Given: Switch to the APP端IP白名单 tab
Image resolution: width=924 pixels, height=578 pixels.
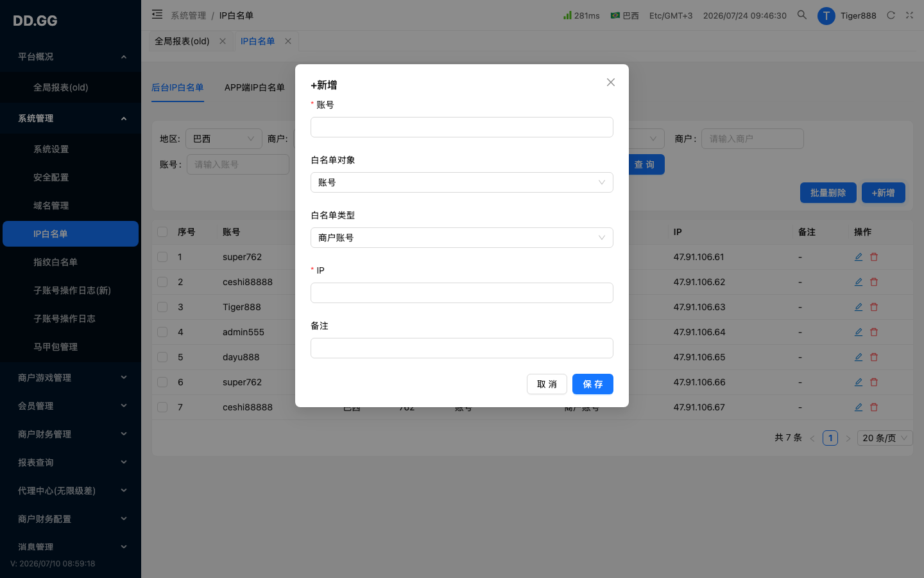Looking at the screenshot, I should coord(255,87).
